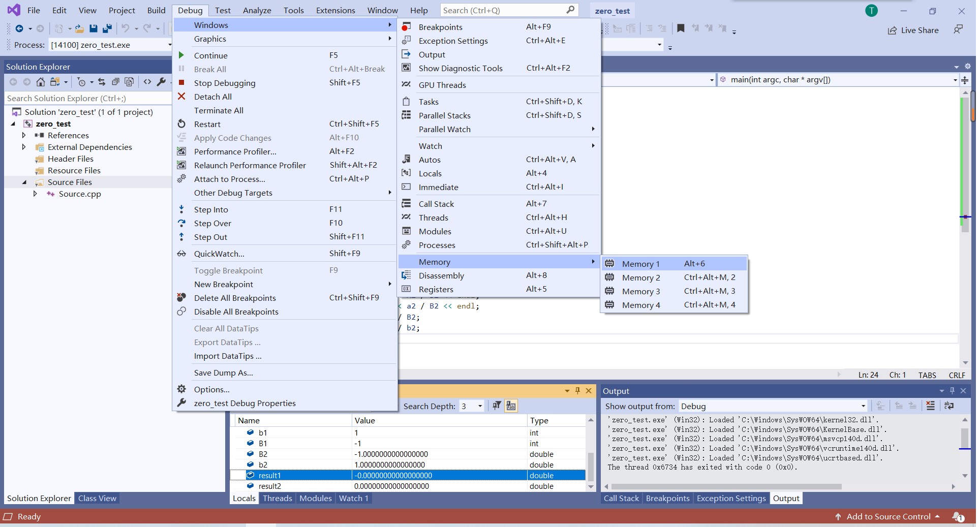Click the Open File folder icon

click(79, 28)
